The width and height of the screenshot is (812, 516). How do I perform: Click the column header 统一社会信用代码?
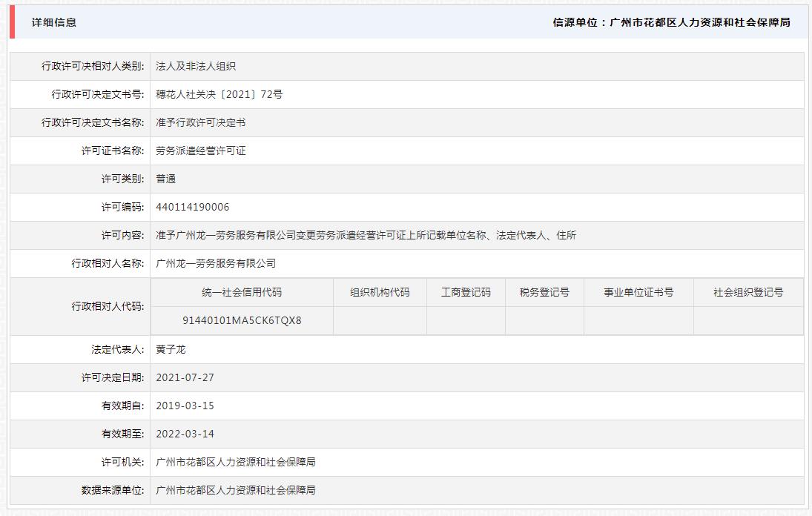(242, 292)
